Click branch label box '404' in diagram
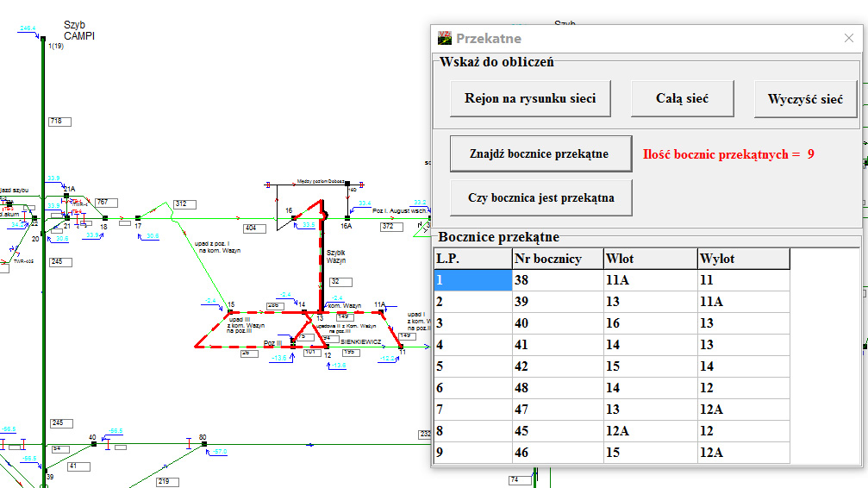Screen dimensions: 868x488 pos(254,228)
